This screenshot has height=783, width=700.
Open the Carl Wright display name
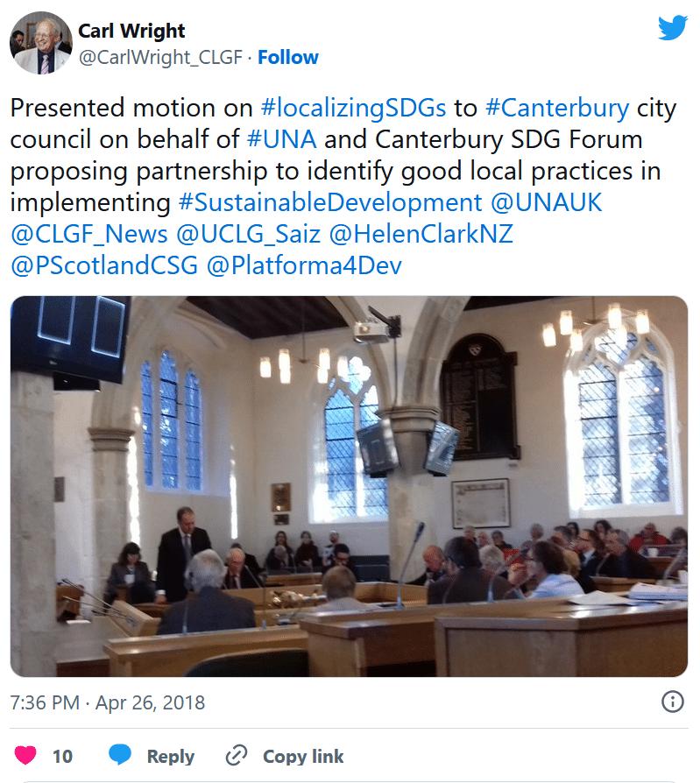tap(131, 31)
